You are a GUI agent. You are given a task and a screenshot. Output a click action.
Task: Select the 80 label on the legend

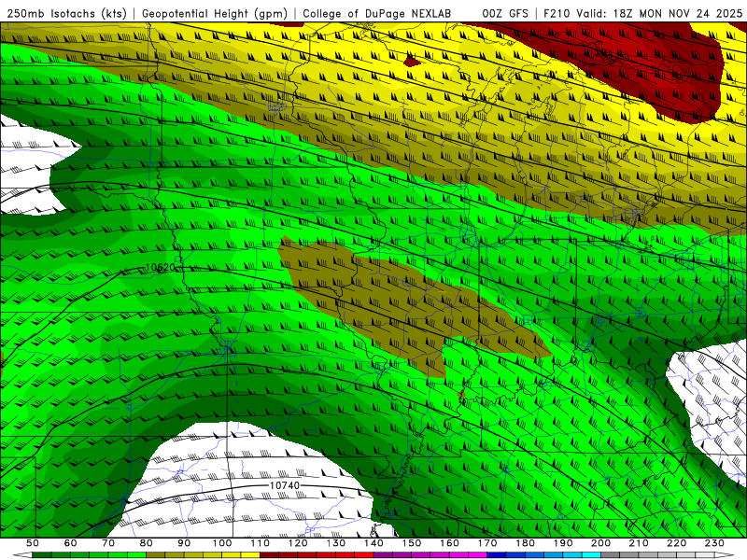[x=147, y=543]
